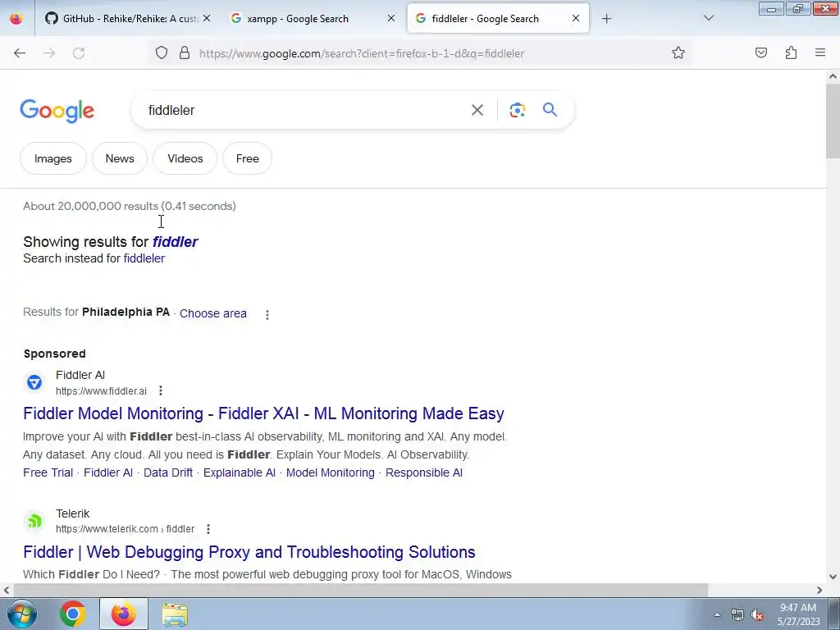Image resolution: width=840 pixels, height=630 pixels.
Task: Filter results by Images
Action: pos(53,158)
